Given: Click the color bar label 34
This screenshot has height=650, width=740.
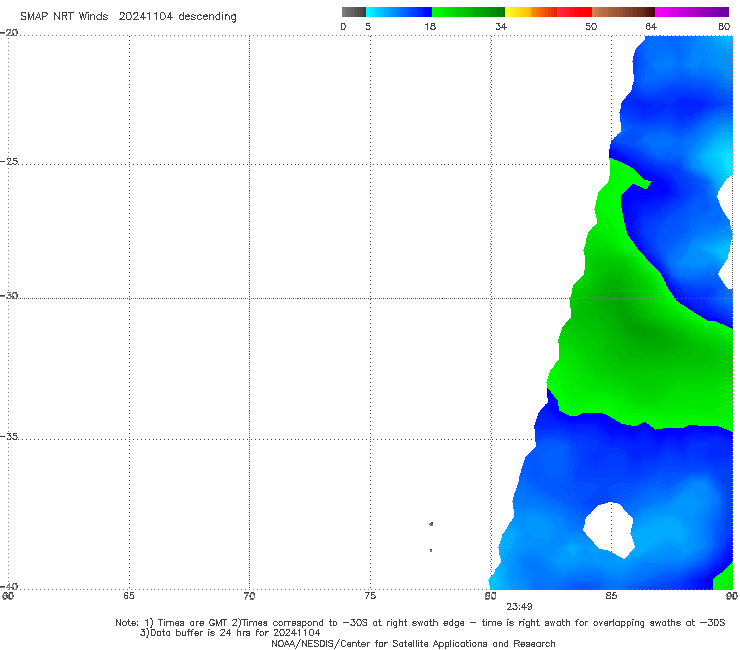Looking at the screenshot, I should click(501, 26).
